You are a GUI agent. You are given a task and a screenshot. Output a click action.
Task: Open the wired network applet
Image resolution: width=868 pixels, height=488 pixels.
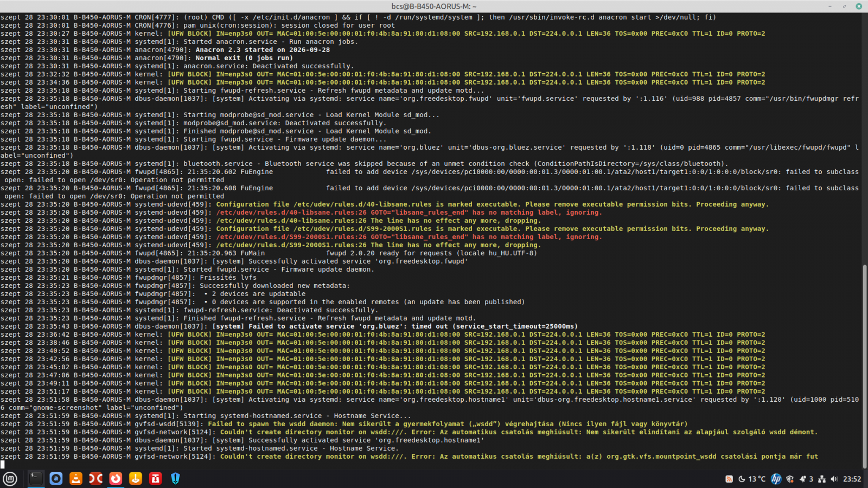pyautogui.click(x=822, y=479)
